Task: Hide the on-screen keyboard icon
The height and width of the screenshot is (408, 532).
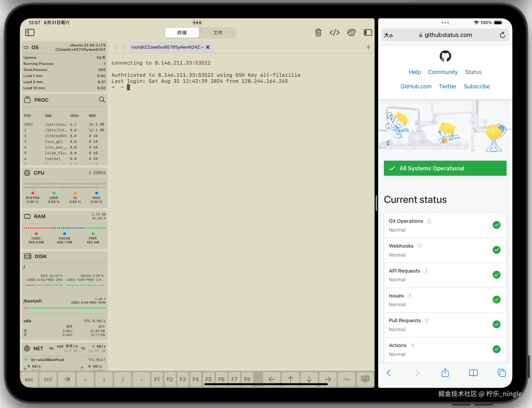Action: [365, 379]
